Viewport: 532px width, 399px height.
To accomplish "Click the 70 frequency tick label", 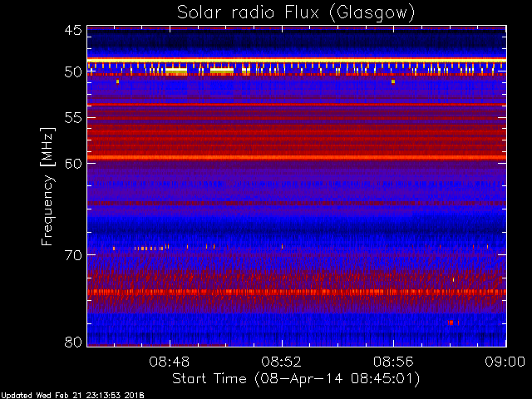I will pyautogui.click(x=73, y=255).
